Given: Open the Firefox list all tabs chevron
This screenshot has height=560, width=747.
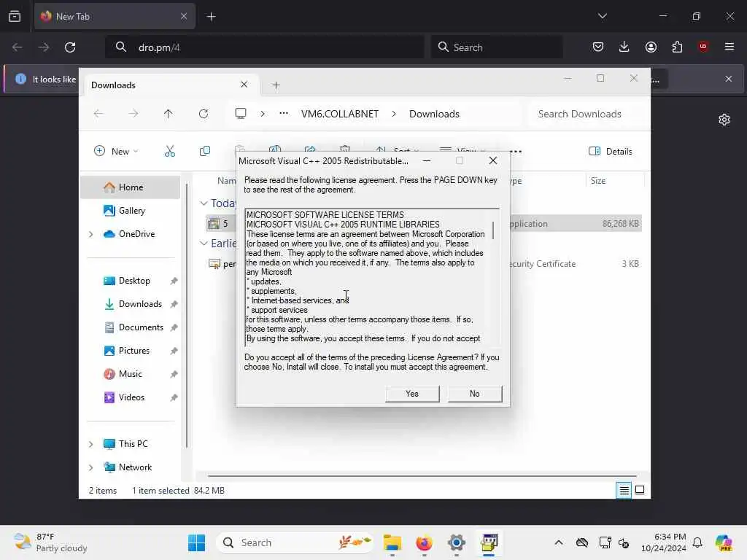Looking at the screenshot, I should pyautogui.click(x=602, y=16).
